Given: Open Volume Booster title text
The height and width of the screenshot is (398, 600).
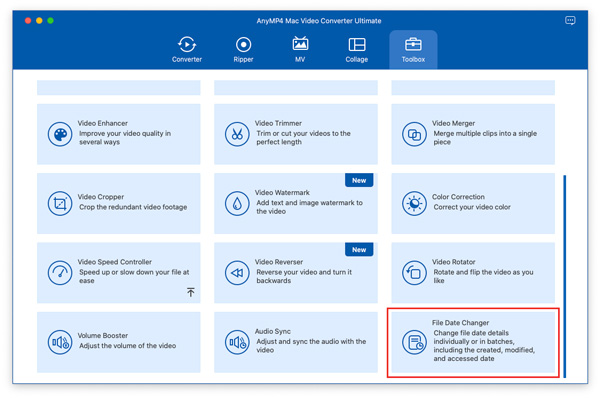Looking at the screenshot, I should 103,335.
